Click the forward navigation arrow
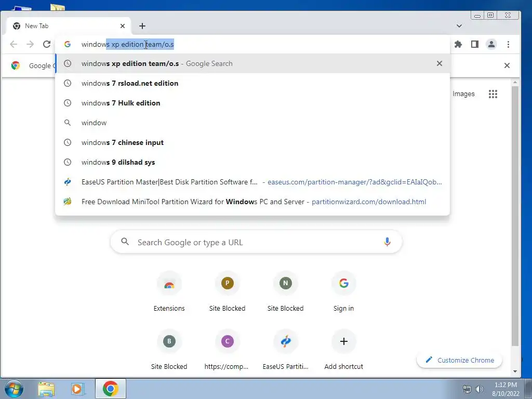Image resolution: width=532 pixels, height=399 pixels. coord(30,44)
